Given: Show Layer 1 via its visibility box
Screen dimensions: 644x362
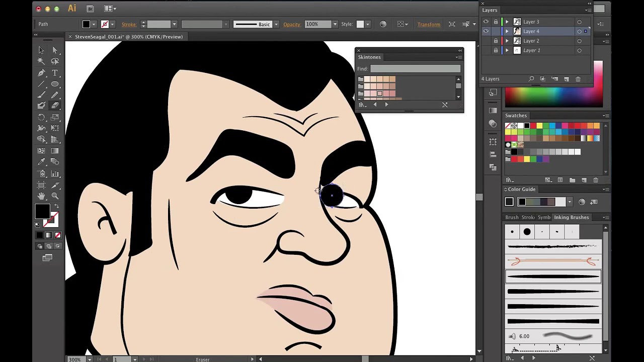Looking at the screenshot, I should tap(486, 50).
